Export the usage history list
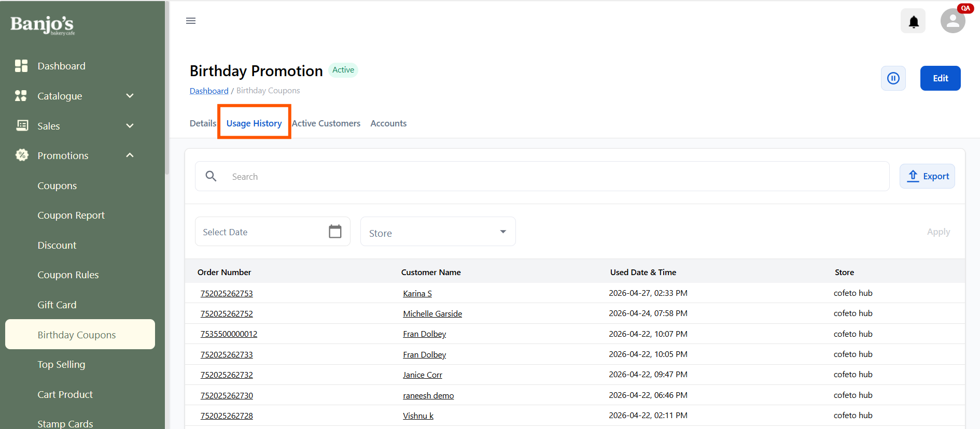The height and width of the screenshot is (429, 980). tap(927, 176)
